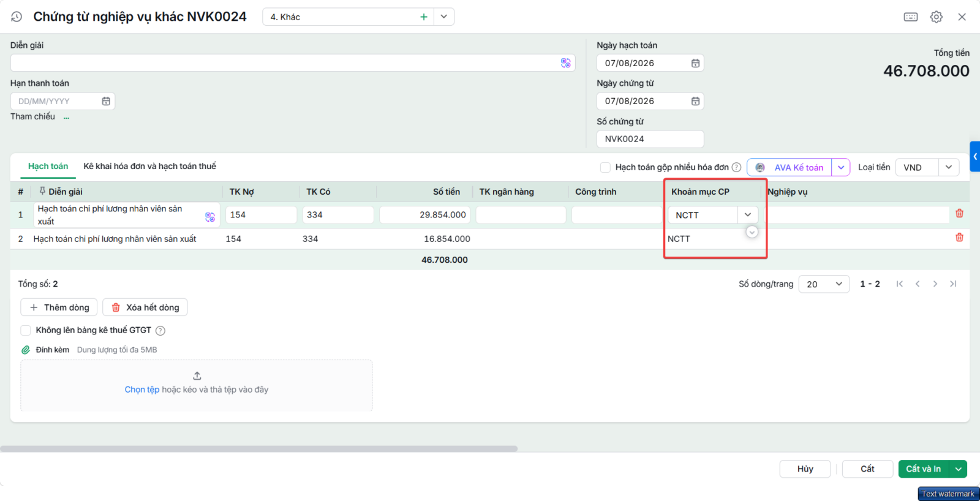Enable Hạch toán gộp nhiều hóa đơn checkbox
This screenshot has height=501, width=980.
605,167
